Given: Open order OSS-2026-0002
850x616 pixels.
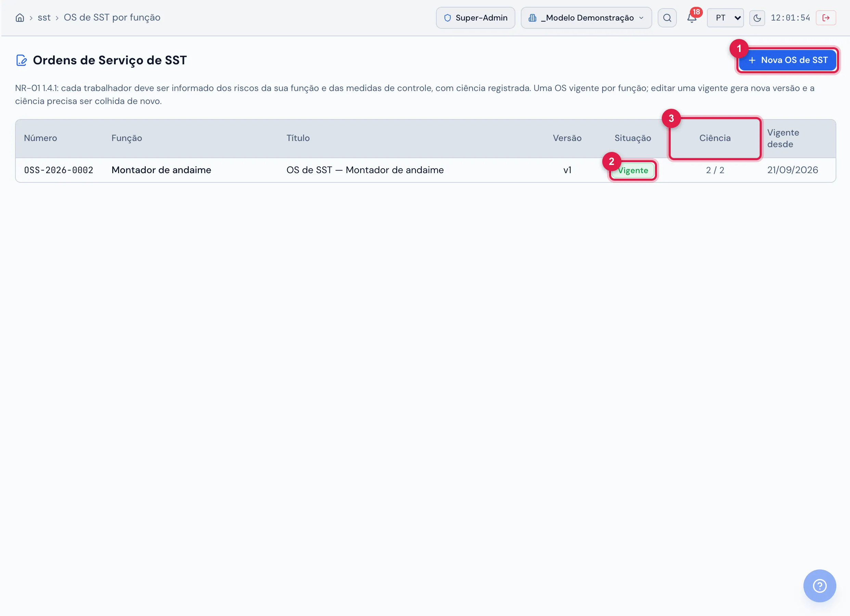Looking at the screenshot, I should click(59, 170).
